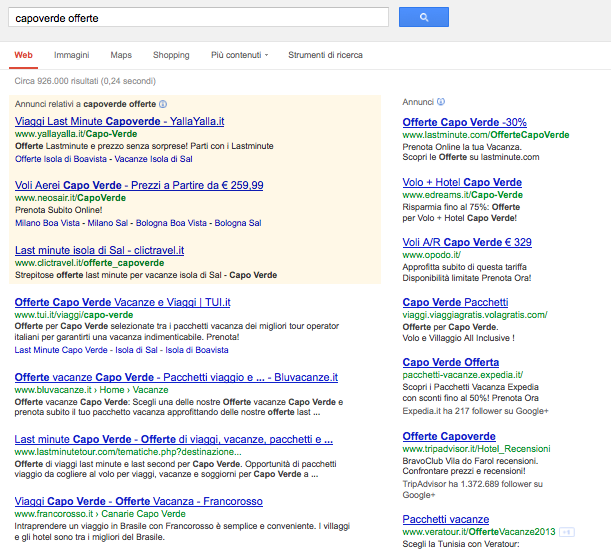Open the 'Vacanze Isola di Sal' sitelink
611x549 pixels.
[x=154, y=159]
